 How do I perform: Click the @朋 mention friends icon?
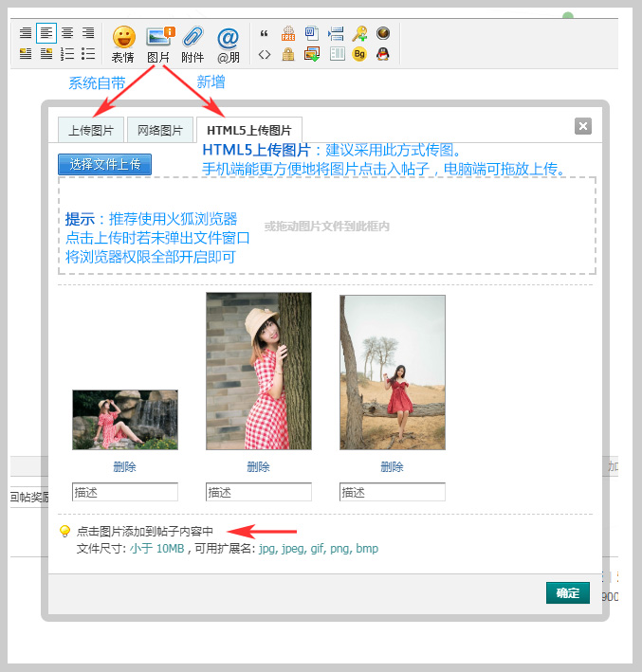pyautogui.click(x=229, y=44)
